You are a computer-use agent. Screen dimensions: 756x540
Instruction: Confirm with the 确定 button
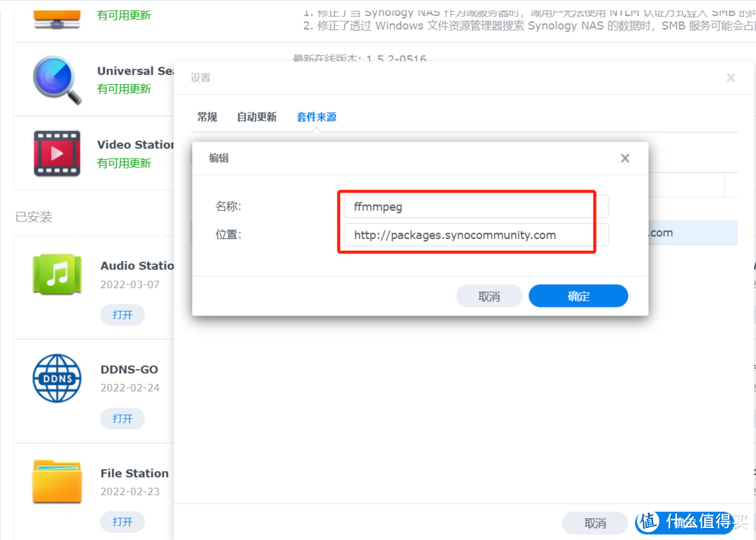(578, 296)
